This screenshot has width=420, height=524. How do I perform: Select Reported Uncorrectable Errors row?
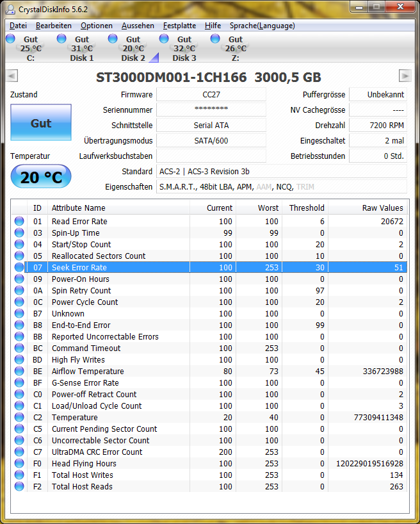pyautogui.click(x=209, y=336)
